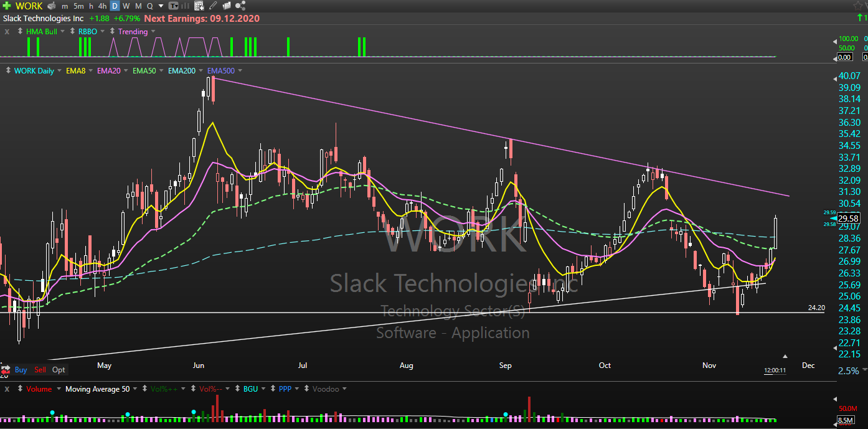This screenshot has width=868, height=429.
Task: Expand the HMA Bull indicator dropdown
Action: tap(63, 32)
